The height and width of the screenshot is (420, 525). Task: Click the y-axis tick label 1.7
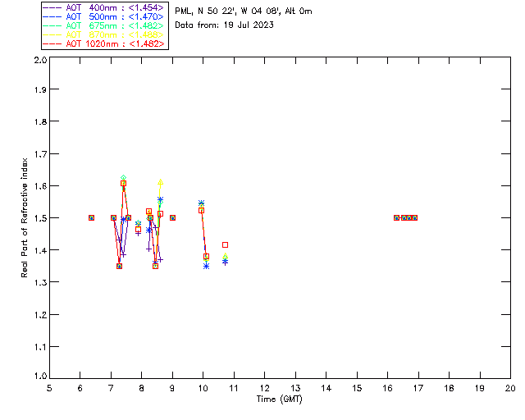point(40,153)
